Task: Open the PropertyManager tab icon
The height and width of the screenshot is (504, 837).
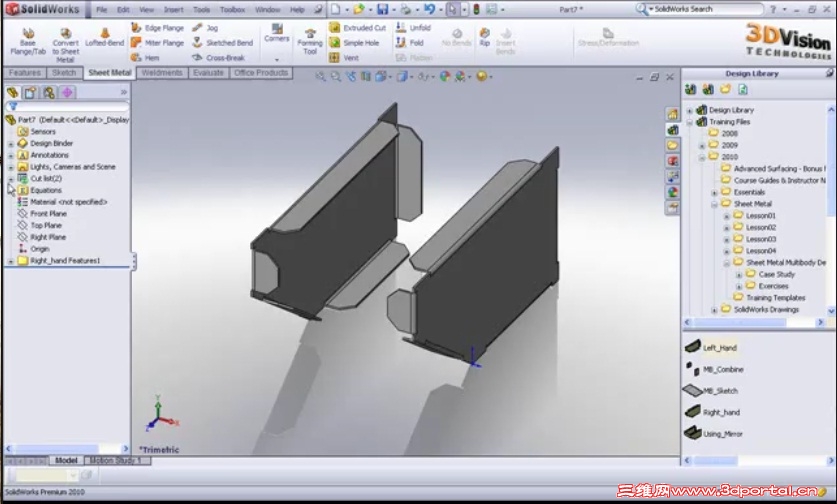Action: (x=30, y=92)
